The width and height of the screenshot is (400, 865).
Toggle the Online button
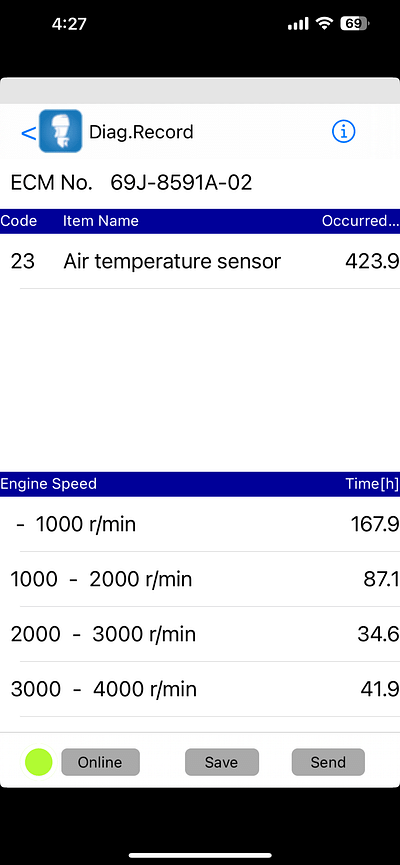[100, 762]
